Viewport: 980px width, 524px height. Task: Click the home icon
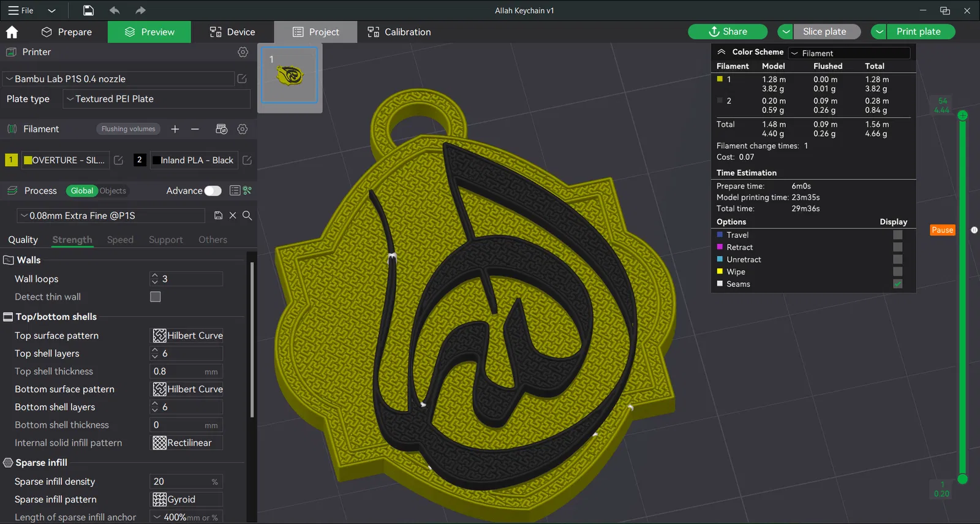pyautogui.click(x=12, y=32)
